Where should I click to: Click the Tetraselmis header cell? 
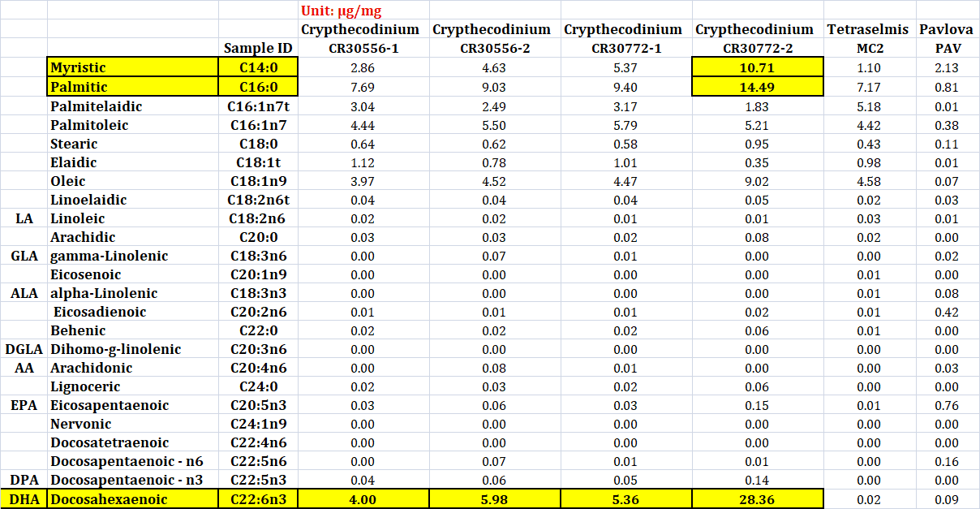pos(870,29)
